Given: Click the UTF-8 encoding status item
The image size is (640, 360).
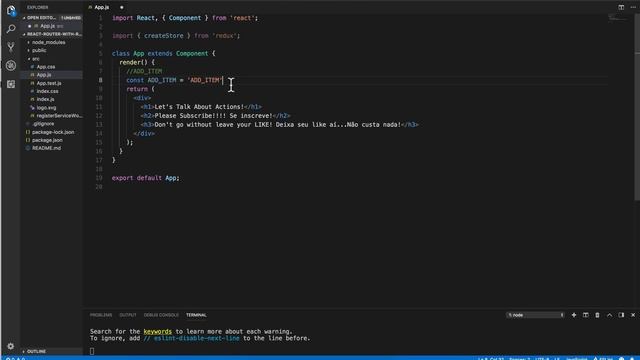Looking at the screenshot, I should click(x=542, y=358).
